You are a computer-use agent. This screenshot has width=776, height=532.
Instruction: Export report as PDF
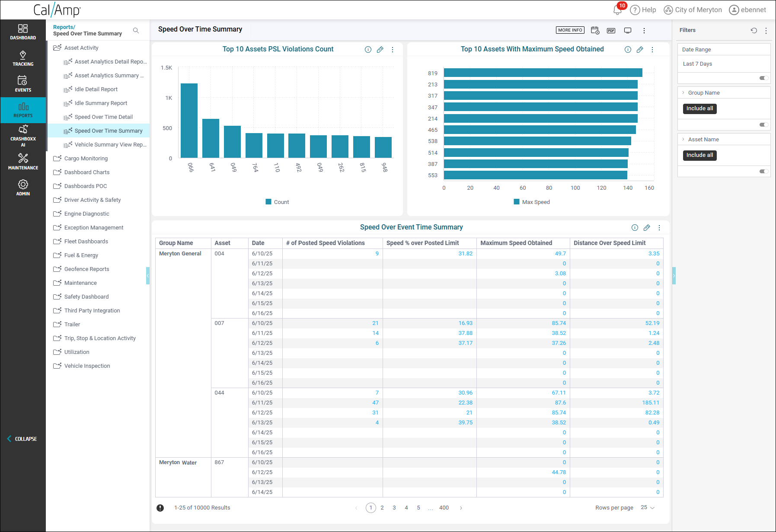click(x=611, y=30)
